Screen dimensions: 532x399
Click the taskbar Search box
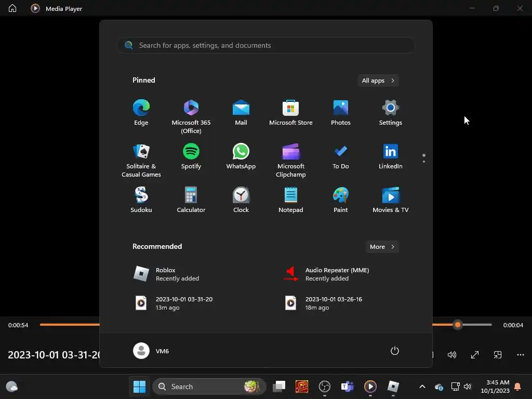tap(209, 387)
